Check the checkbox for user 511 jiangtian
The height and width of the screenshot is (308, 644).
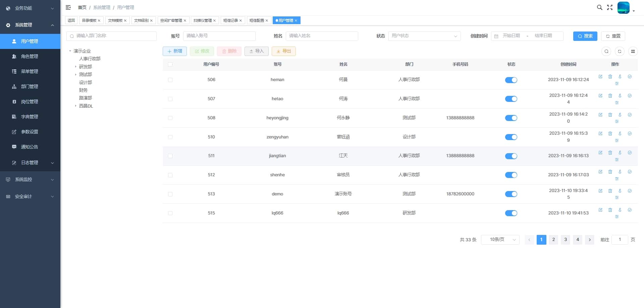pyautogui.click(x=170, y=156)
